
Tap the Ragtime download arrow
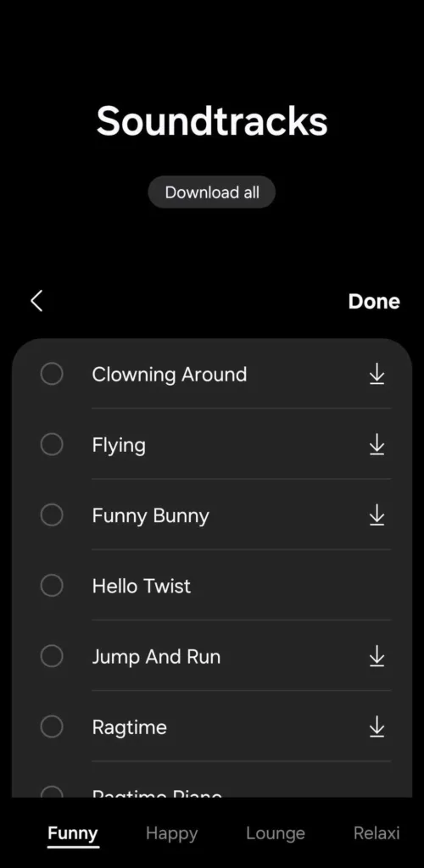377,726
